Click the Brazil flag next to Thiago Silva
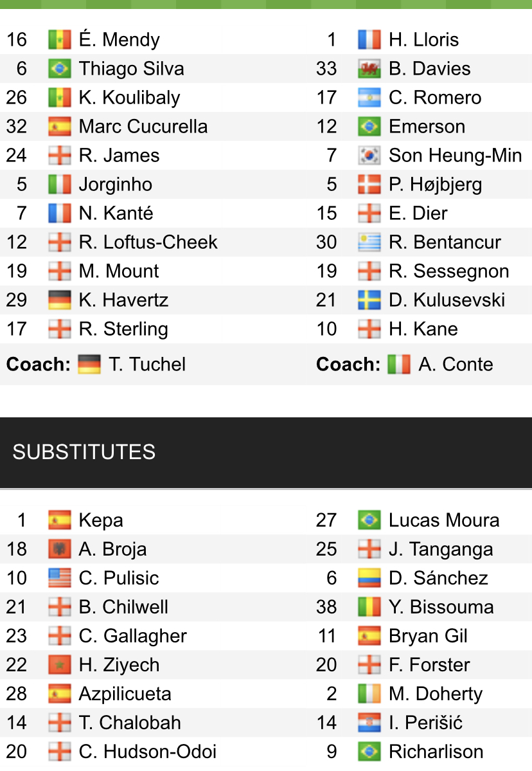Screen dimensions: 532x771 click(x=59, y=69)
